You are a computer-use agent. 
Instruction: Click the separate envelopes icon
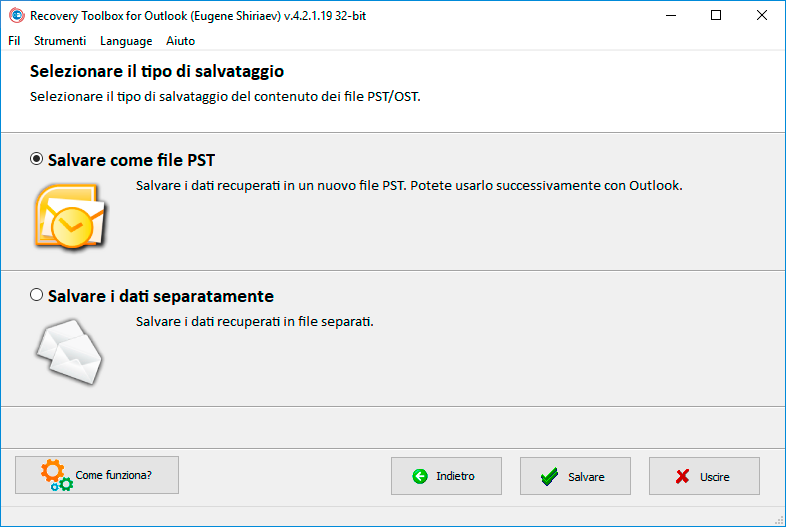coord(69,352)
